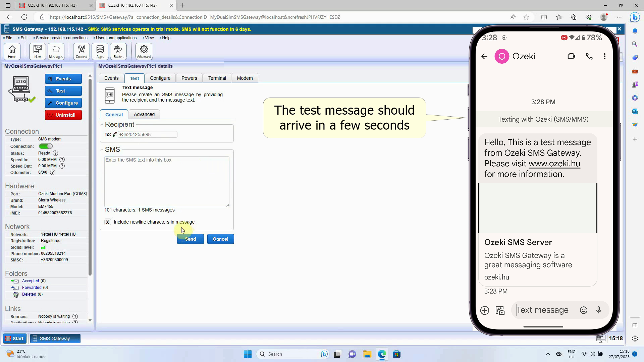Open the Edit menu
The image size is (644, 362).
(x=24, y=38)
